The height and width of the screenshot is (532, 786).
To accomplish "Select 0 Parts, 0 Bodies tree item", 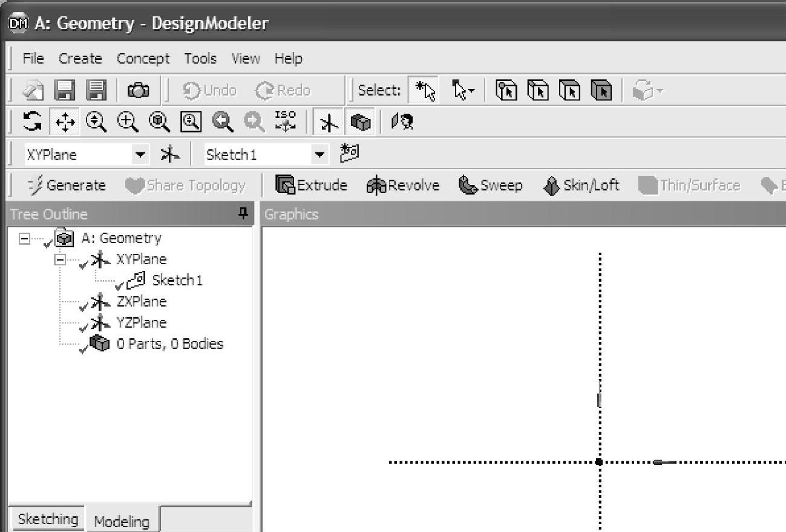I will coord(169,343).
